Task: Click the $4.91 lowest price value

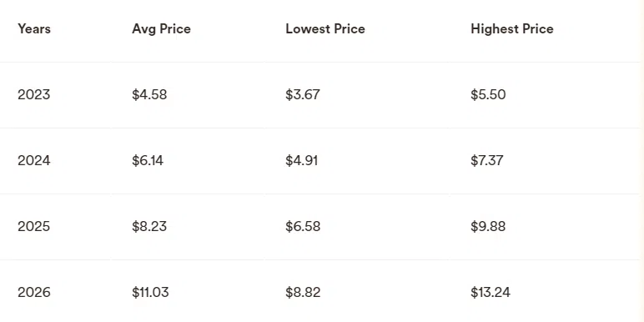Action: [302, 161]
